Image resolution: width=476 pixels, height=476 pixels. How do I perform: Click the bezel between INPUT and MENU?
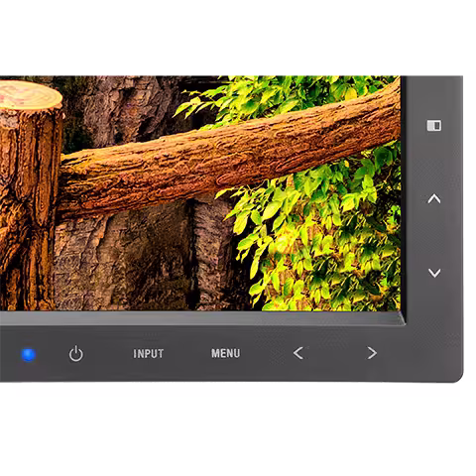tap(187, 354)
